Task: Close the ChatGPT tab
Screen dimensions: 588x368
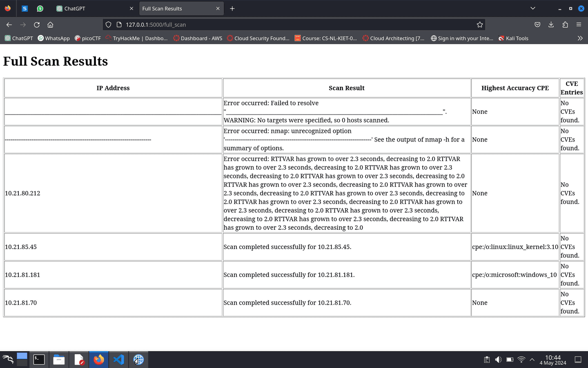Action: point(131,8)
